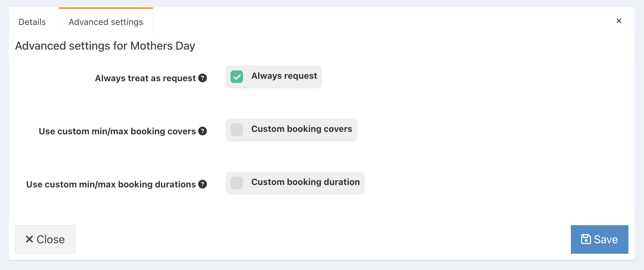Click the X to dismiss the dialog
Viewport: 644px width, 270px height.
click(x=619, y=21)
